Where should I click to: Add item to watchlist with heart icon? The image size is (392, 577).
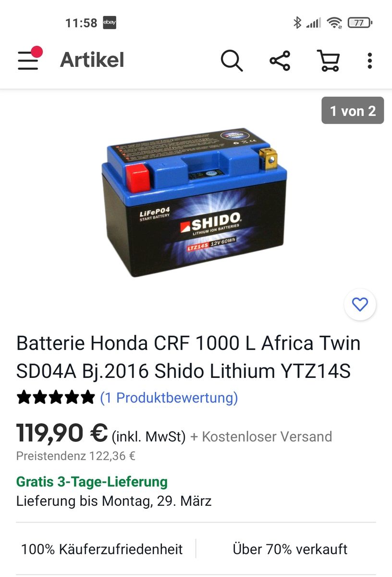[x=360, y=304]
